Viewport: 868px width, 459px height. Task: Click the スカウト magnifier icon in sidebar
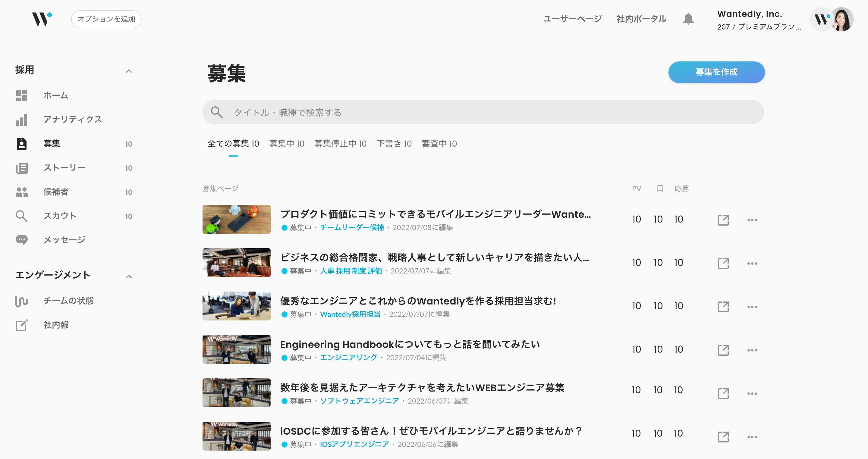point(22,216)
